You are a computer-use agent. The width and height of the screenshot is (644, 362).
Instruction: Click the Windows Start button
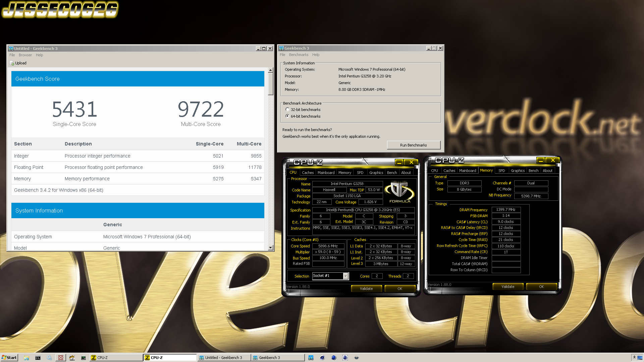pos(9,358)
